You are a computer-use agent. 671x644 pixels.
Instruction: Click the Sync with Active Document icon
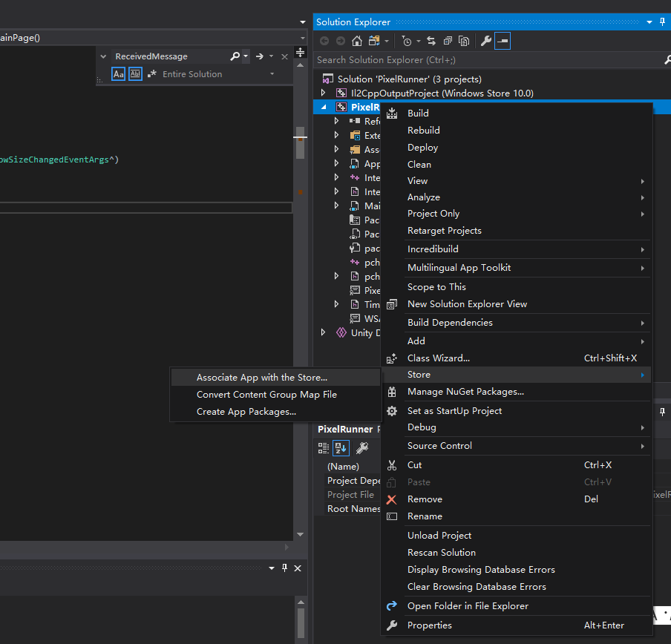431,41
